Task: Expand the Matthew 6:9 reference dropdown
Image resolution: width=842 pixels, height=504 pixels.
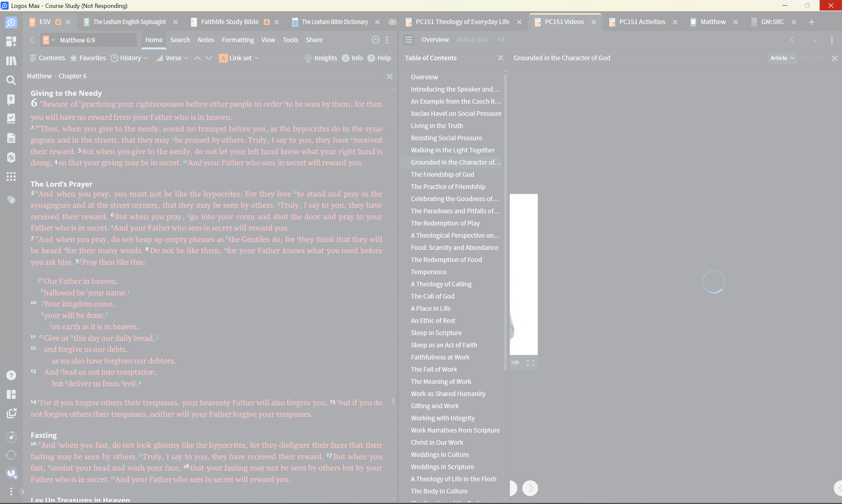Action: click(53, 40)
